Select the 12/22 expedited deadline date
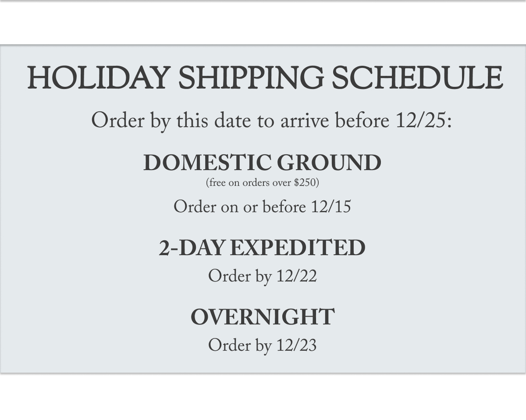 click(x=297, y=276)
